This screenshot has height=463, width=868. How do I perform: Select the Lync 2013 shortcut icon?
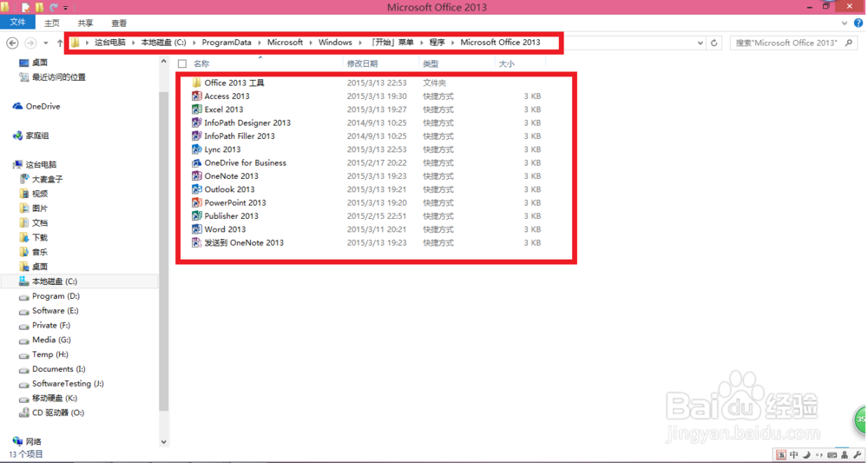click(196, 149)
